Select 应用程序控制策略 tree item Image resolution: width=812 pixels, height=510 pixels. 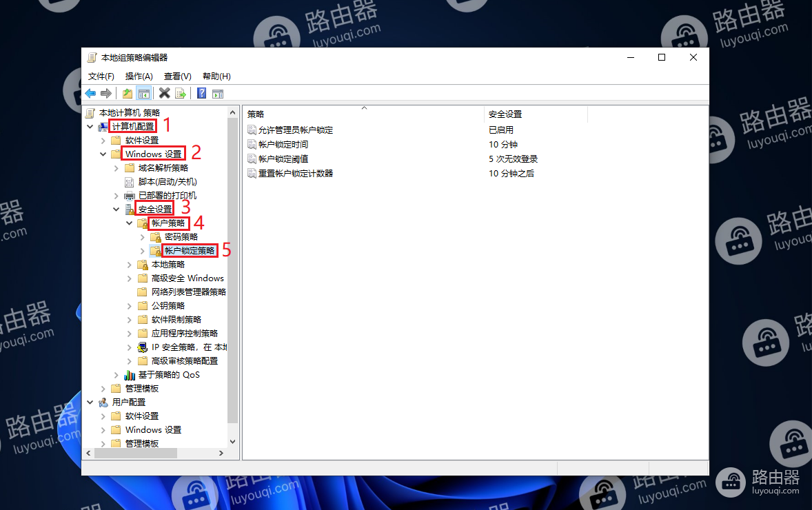click(x=184, y=334)
